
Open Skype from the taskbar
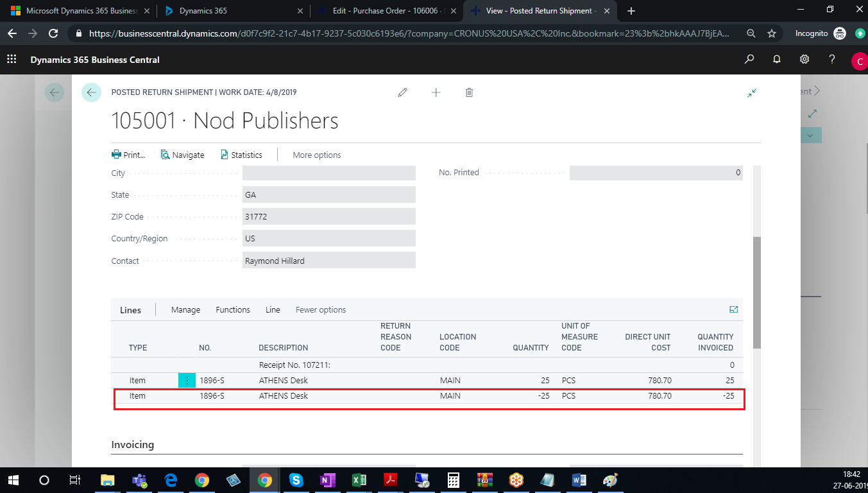pos(296,480)
